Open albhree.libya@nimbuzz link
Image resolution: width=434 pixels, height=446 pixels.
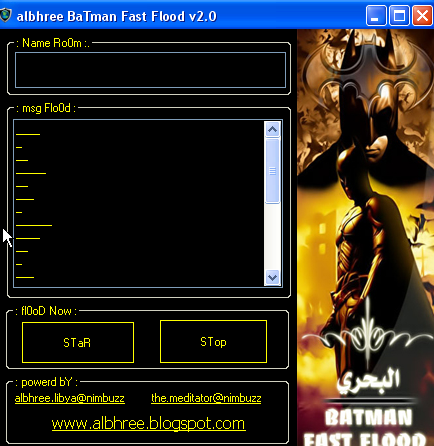tap(70, 398)
